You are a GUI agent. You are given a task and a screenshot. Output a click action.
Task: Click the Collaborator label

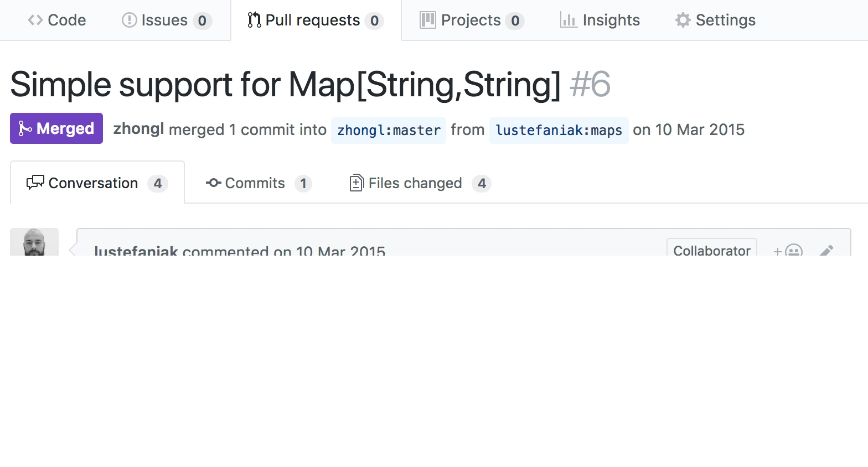(711, 250)
